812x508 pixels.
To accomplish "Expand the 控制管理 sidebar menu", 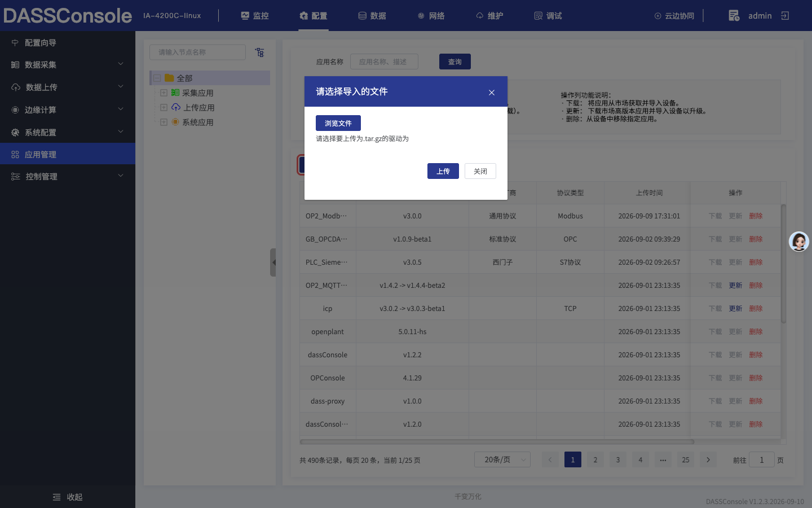I will click(68, 176).
